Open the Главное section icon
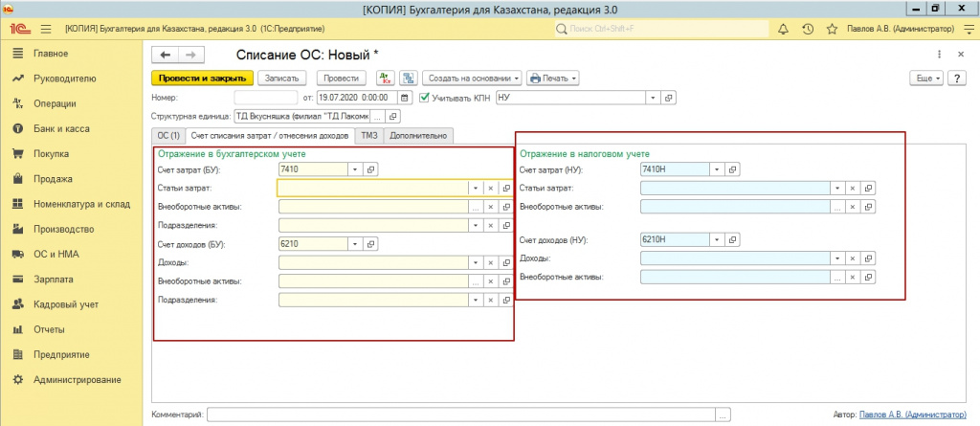 [x=18, y=54]
